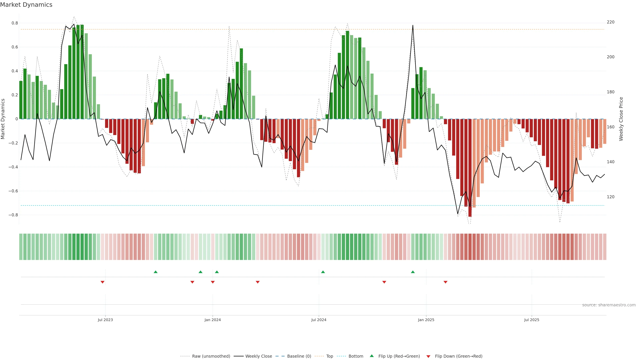Click the source: sharemaestro.com text

point(609,305)
